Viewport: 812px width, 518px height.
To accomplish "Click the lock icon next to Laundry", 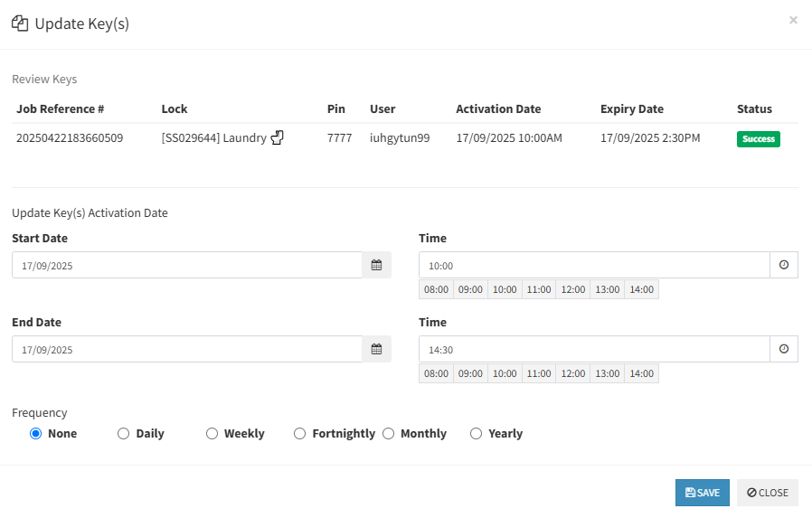I will [x=278, y=138].
